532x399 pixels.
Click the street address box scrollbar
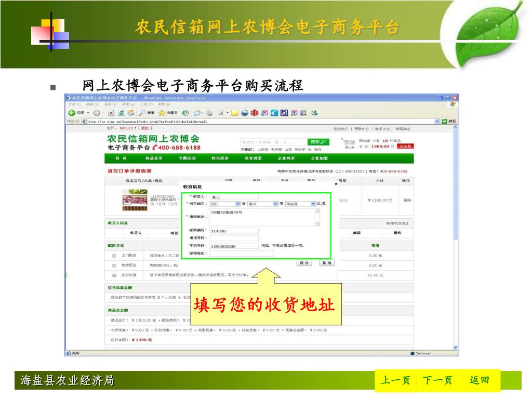pos(317,217)
